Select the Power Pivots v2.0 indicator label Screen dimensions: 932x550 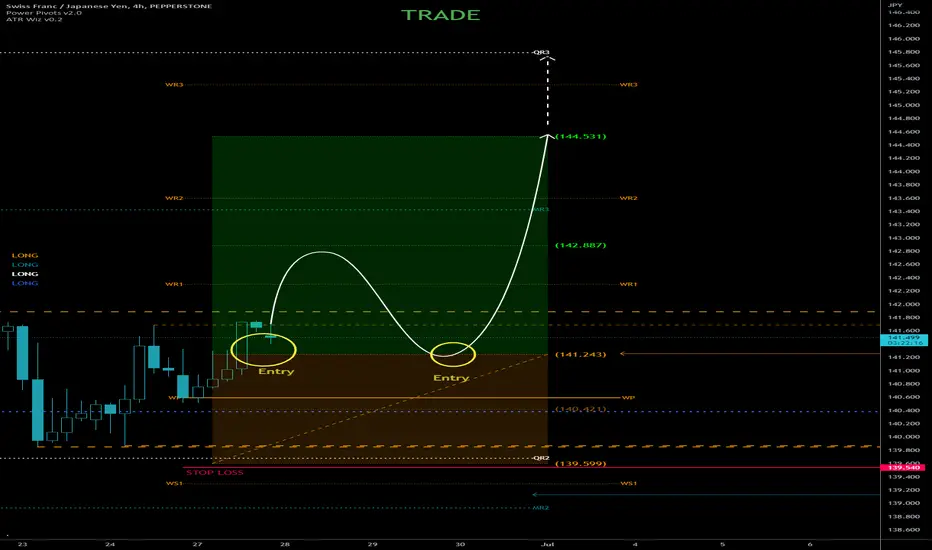(x=44, y=12)
